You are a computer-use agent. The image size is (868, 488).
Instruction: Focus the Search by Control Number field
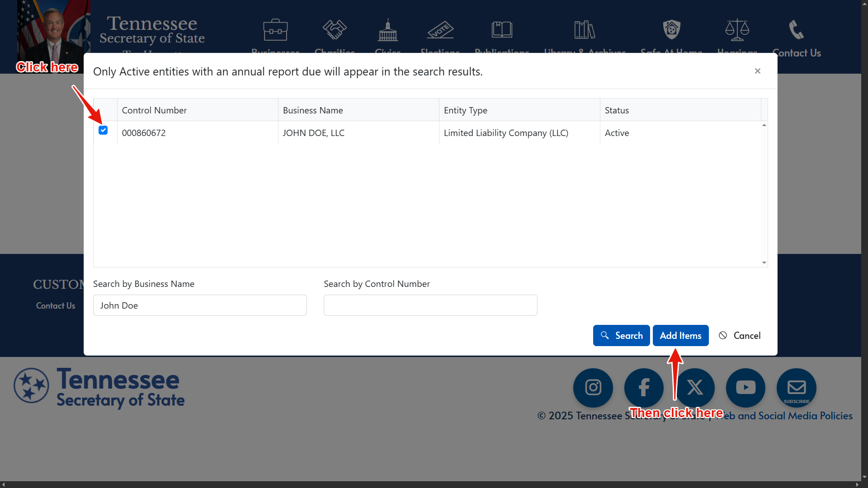430,305
